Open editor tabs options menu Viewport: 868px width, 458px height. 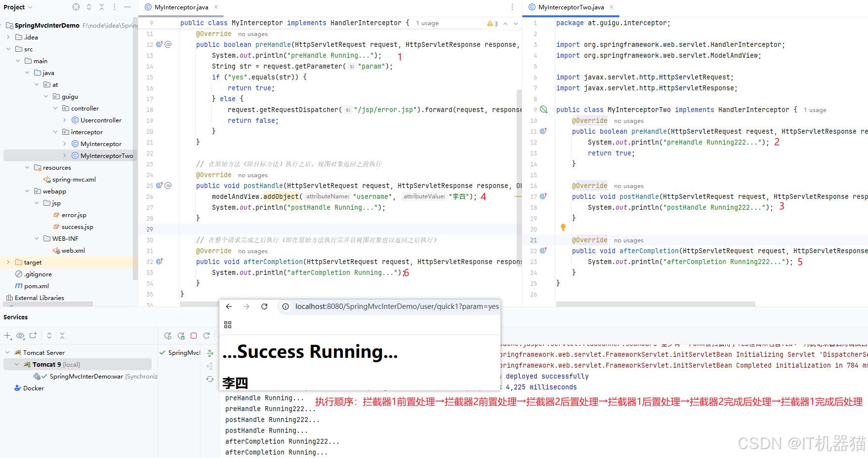point(512,7)
